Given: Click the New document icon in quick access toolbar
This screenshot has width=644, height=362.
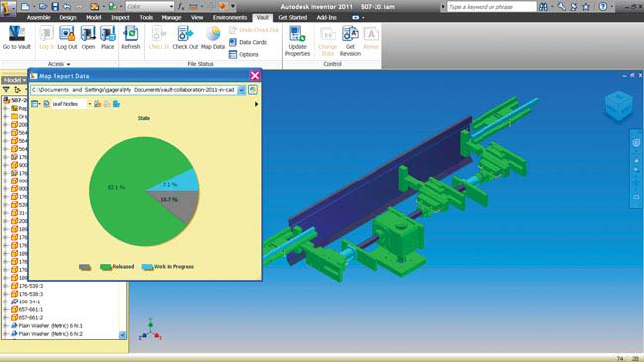Looking at the screenshot, I should coord(25,7).
